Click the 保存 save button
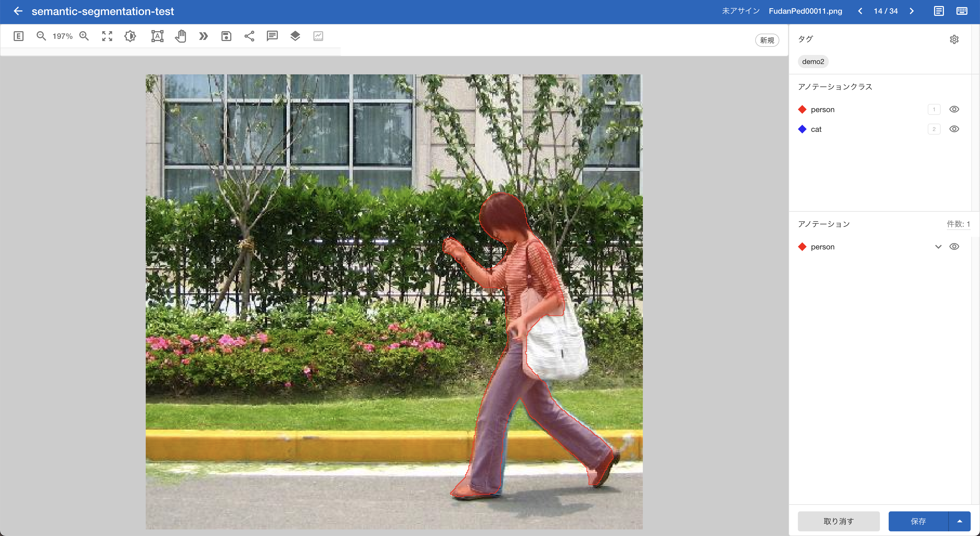Viewport: 980px width, 536px height. (x=918, y=521)
